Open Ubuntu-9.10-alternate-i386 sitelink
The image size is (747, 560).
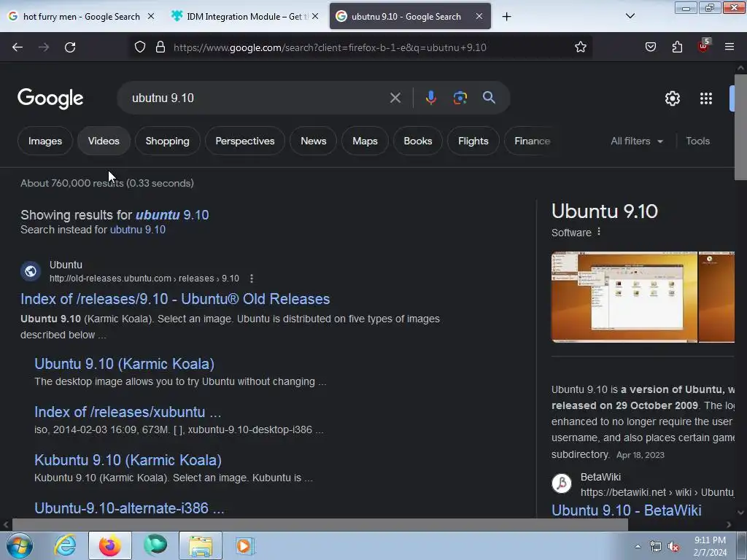(129, 508)
